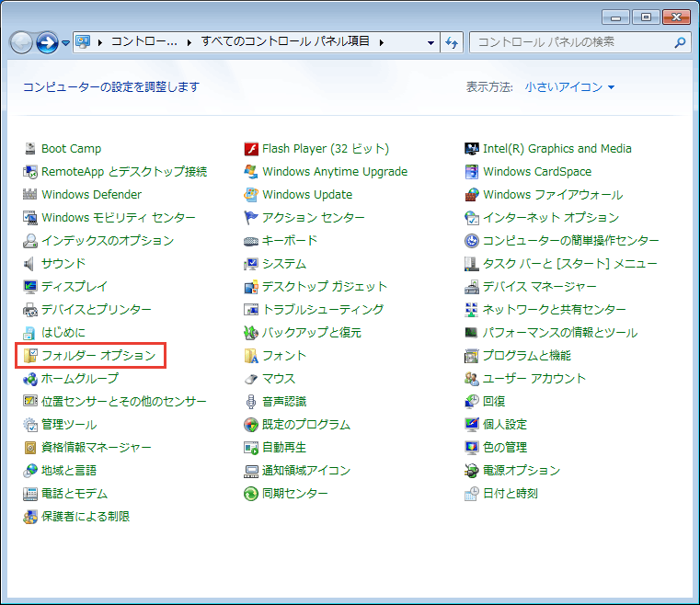Click the 音声認識 microphone icon
The image size is (700, 605).
click(x=251, y=402)
